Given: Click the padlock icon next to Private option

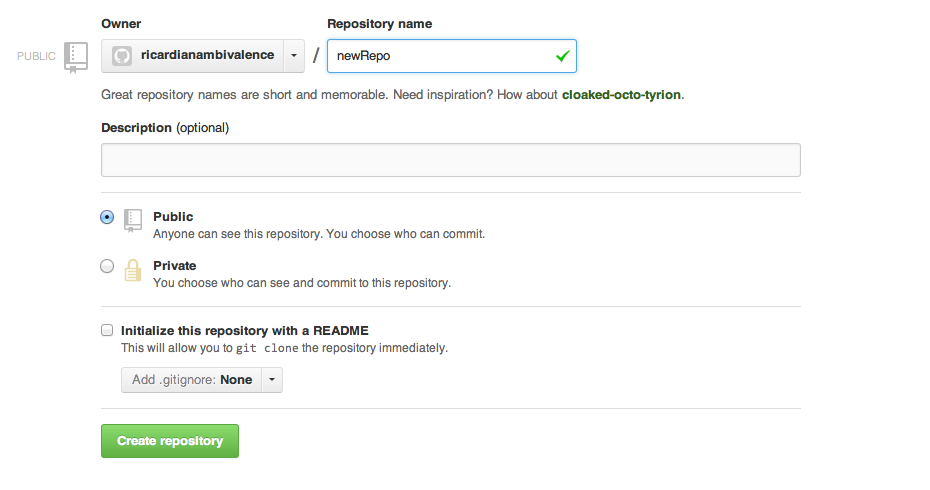Looking at the screenshot, I should 133,271.
